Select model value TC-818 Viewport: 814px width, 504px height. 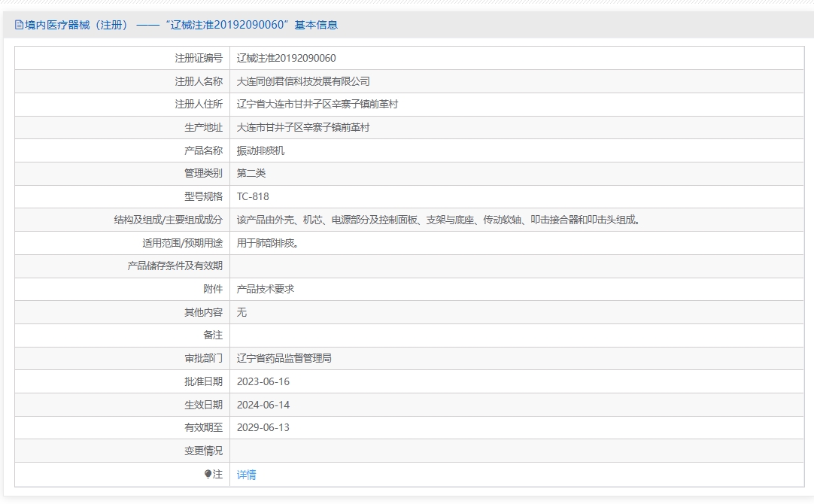tap(253, 197)
